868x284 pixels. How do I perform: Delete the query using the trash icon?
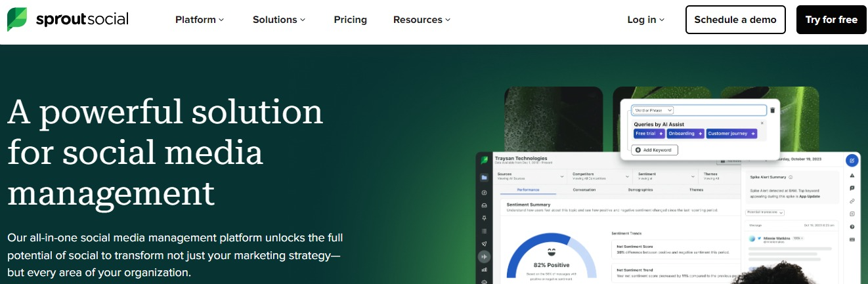(773, 110)
